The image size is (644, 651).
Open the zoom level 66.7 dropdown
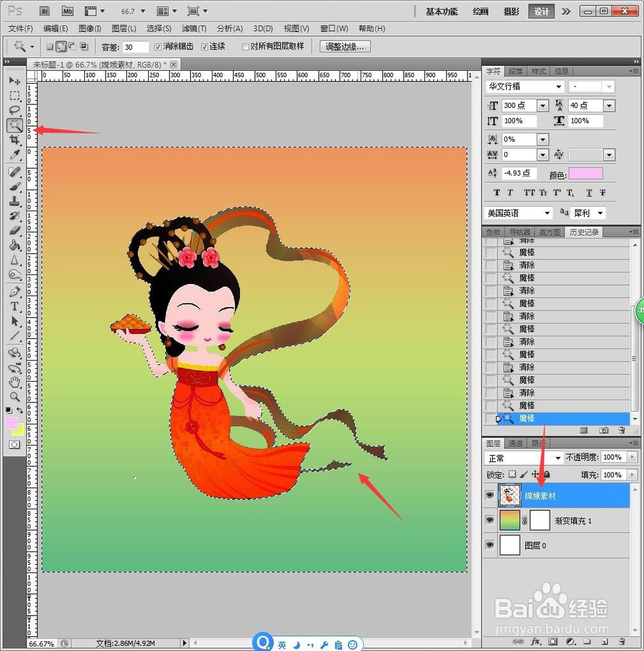coord(143,11)
